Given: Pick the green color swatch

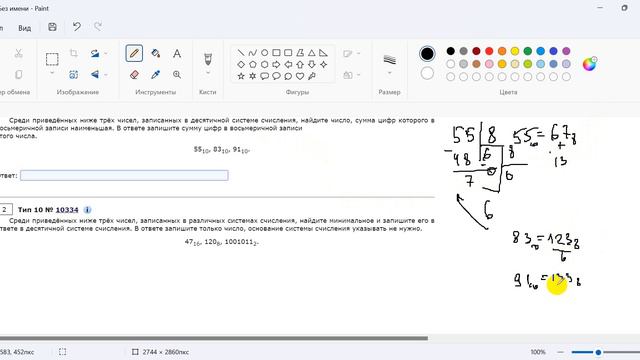Looking at the screenshot, I should tap(528, 51).
